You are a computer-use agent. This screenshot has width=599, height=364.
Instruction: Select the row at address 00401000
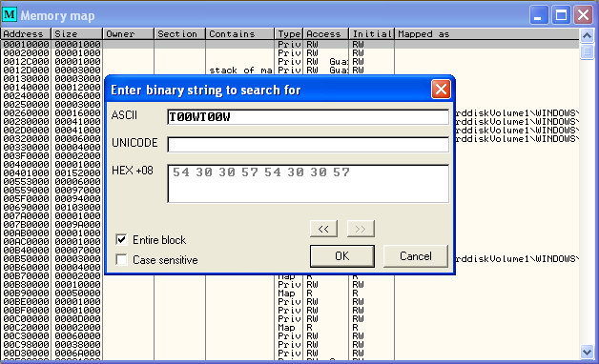pyautogui.click(x=52, y=172)
